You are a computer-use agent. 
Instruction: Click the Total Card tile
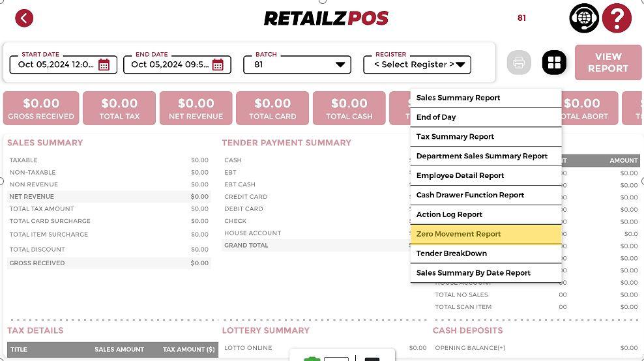[x=272, y=108]
